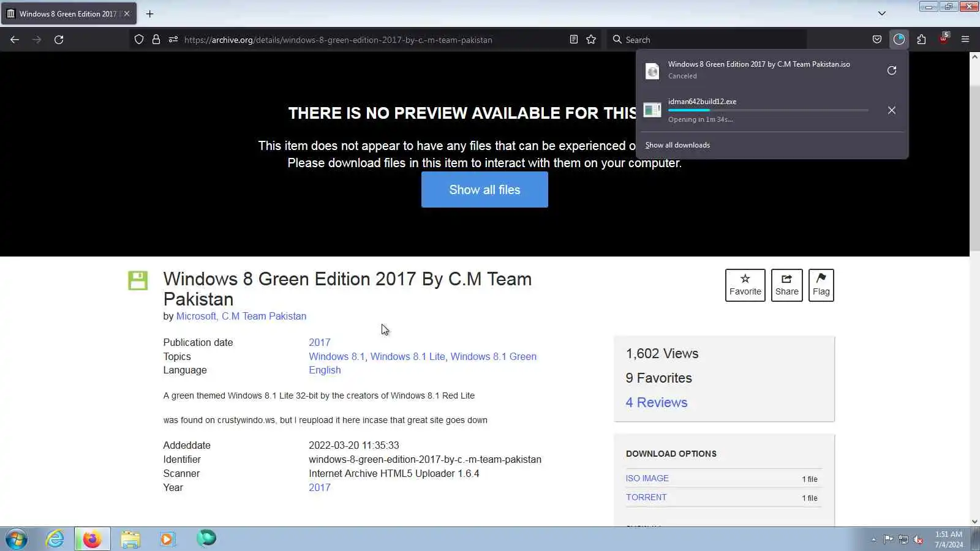Favorite this archive item
980x551 pixels.
point(745,285)
